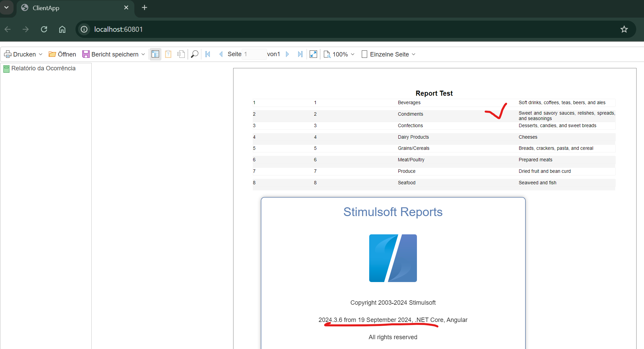Toggle the bookmarks panel icon

tap(155, 54)
